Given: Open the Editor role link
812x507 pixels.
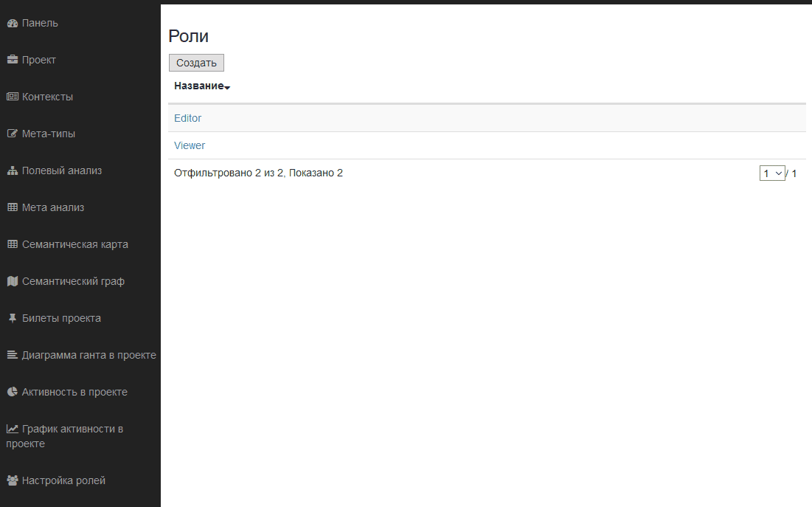Looking at the screenshot, I should coord(187,118).
